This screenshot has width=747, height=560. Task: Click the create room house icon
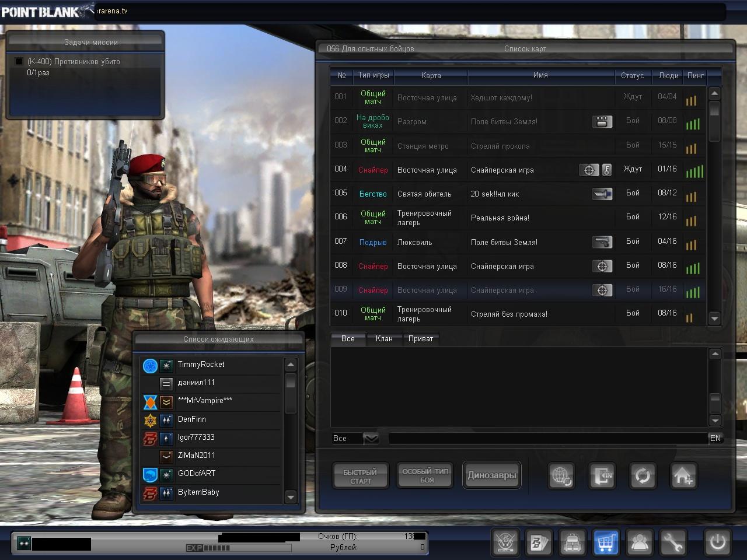[683, 476]
